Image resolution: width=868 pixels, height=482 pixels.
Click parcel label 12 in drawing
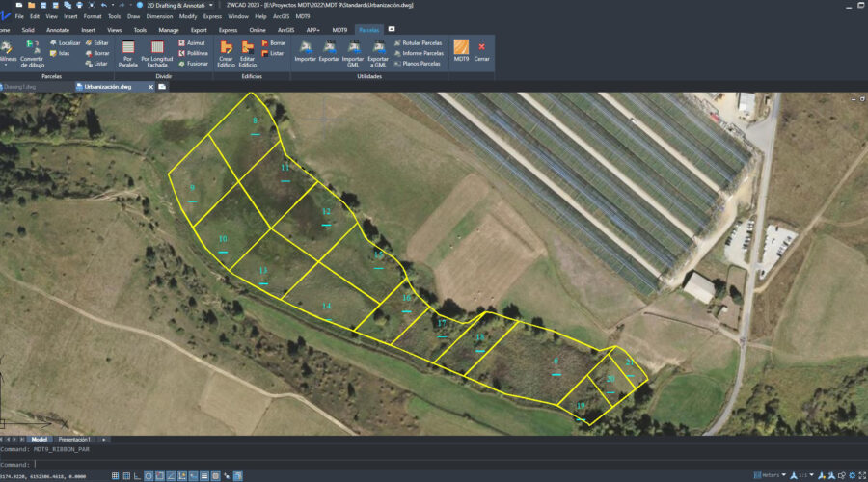(x=326, y=211)
